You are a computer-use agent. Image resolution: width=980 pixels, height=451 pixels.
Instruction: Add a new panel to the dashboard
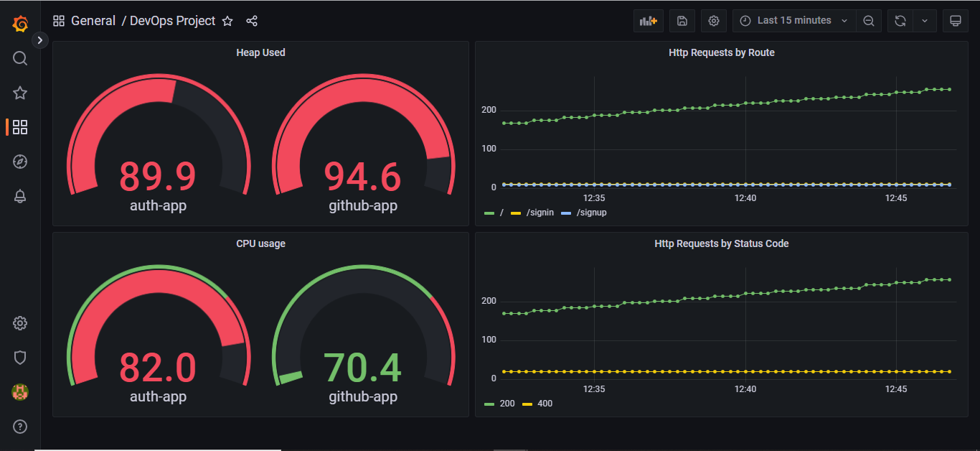tap(647, 20)
